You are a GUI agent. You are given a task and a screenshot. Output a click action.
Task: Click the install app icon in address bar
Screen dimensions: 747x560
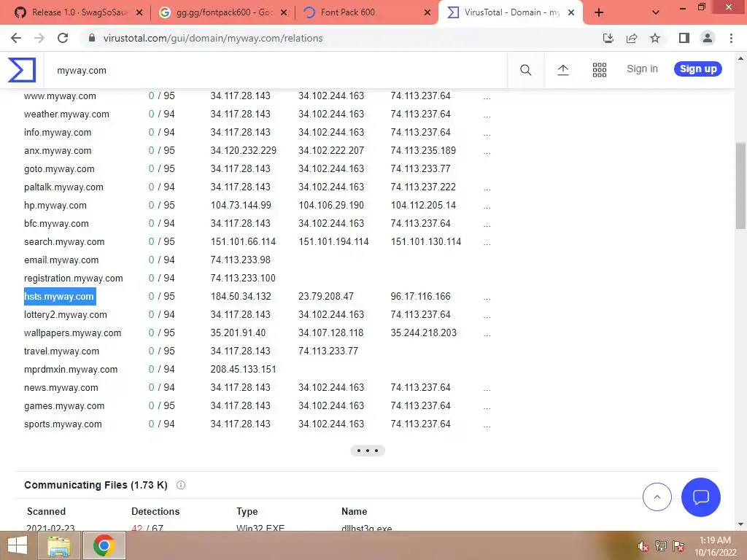pos(608,38)
